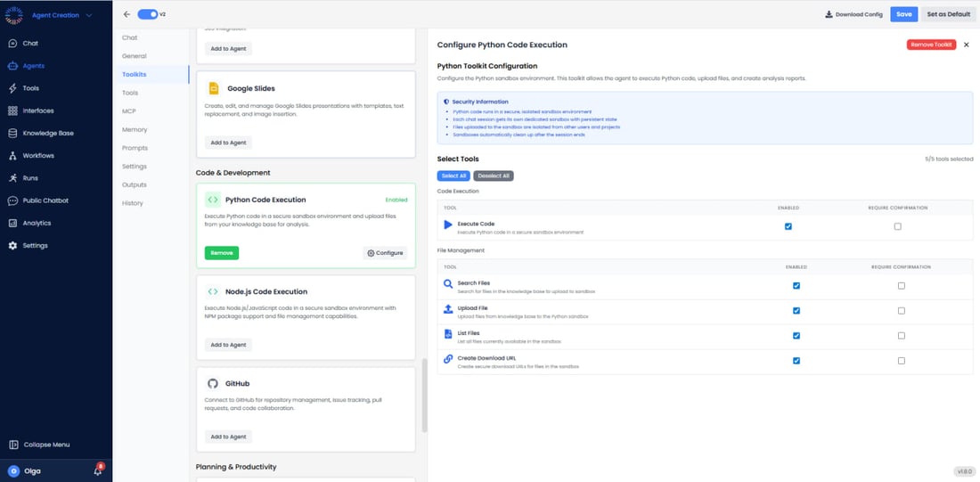980x482 pixels.
Task: Switch to the General tab
Action: [135, 56]
